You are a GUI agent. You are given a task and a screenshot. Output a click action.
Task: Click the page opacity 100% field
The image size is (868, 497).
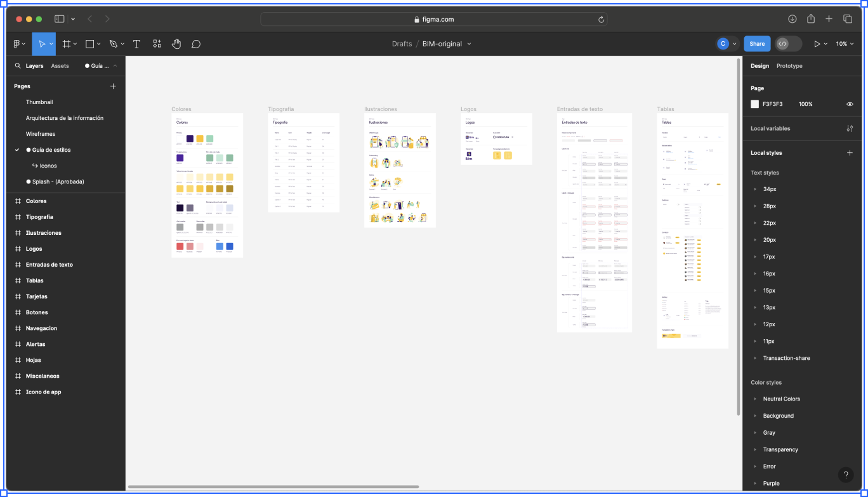point(805,104)
